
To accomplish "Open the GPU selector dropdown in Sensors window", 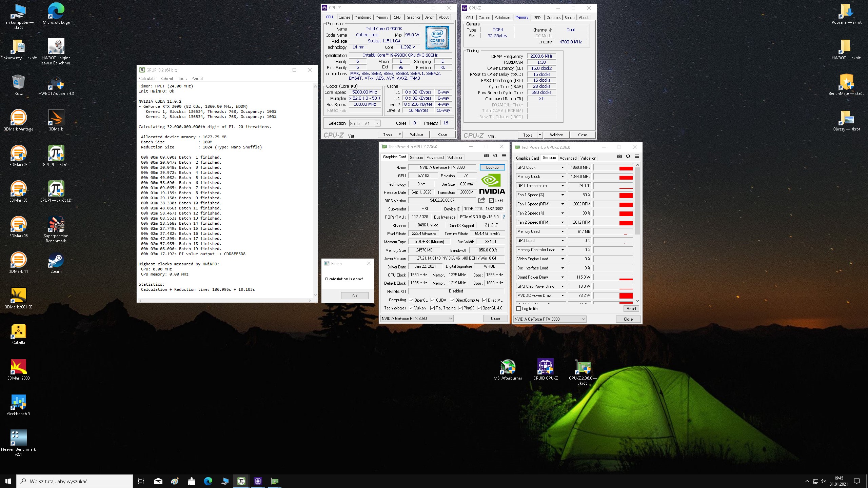I will 550,319.
